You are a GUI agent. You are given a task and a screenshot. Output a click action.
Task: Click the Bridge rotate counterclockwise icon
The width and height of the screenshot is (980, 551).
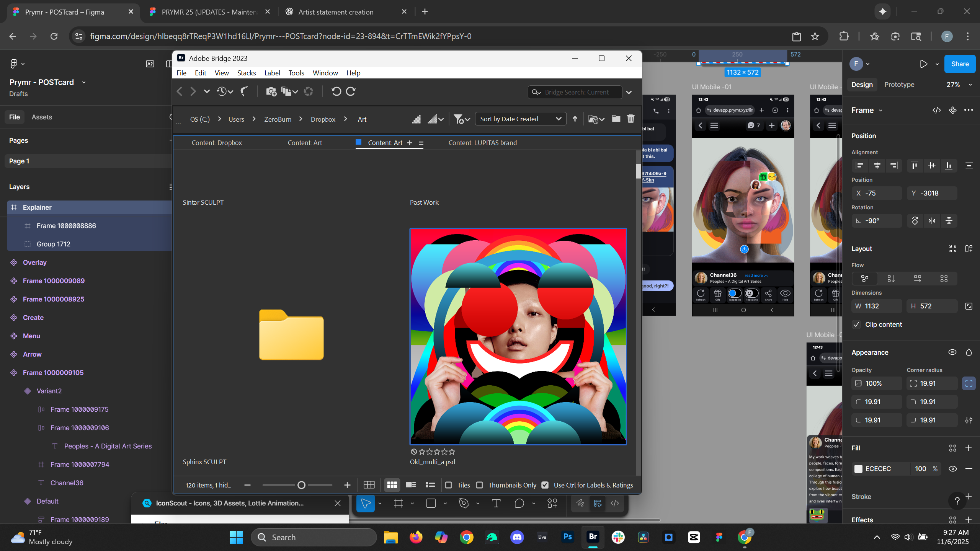[336, 91]
